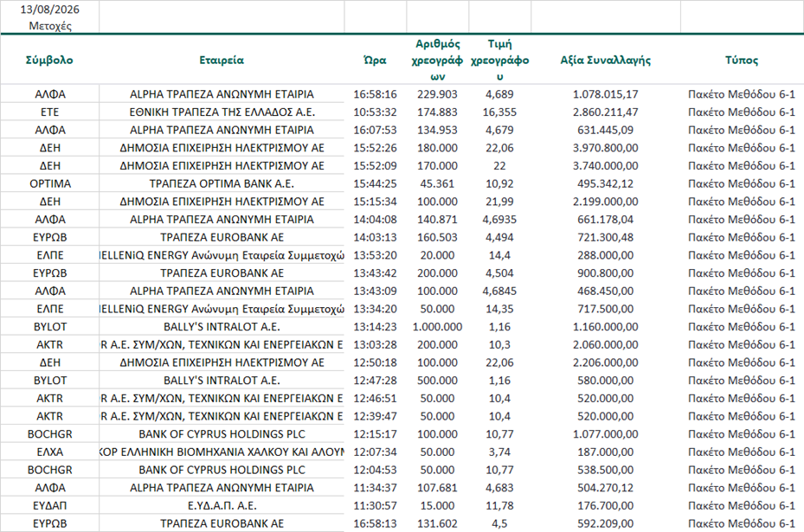The width and height of the screenshot is (804, 532).
Task: Select value 592.209,00
Action: click(606, 524)
